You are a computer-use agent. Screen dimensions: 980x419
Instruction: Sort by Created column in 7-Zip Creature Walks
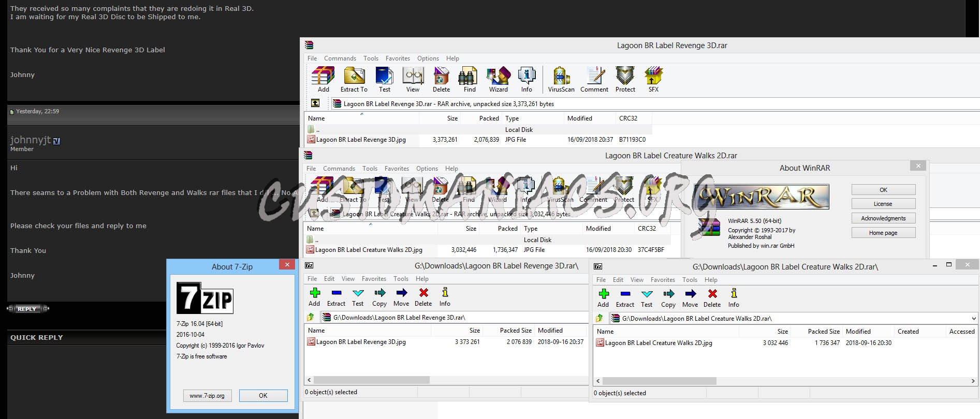[x=919, y=332]
